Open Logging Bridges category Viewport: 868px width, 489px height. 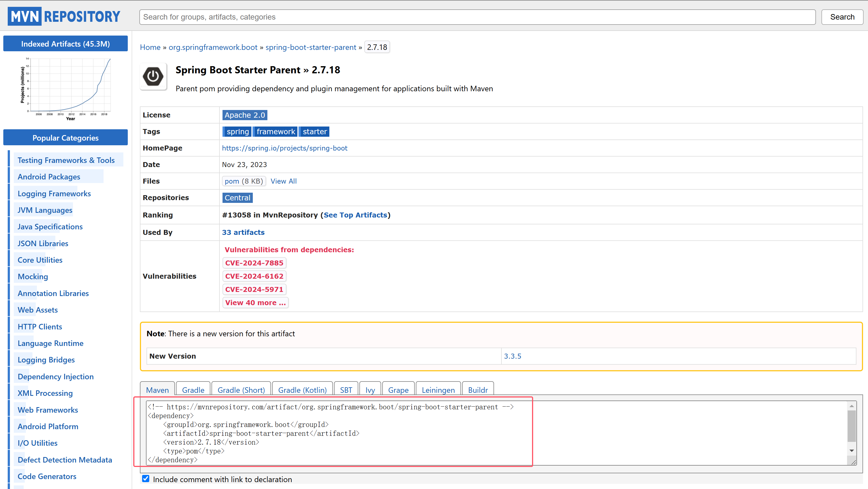pyautogui.click(x=46, y=360)
